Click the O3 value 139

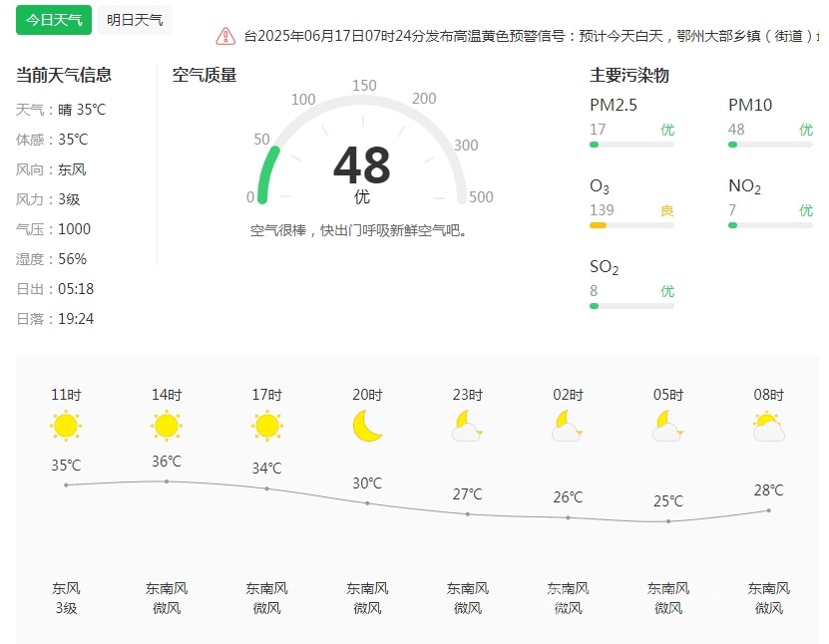[602, 210]
